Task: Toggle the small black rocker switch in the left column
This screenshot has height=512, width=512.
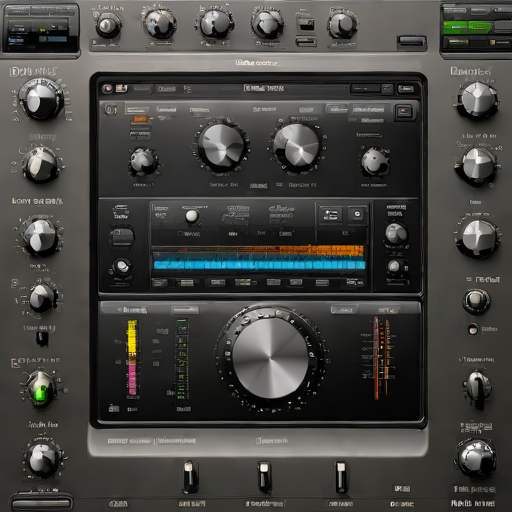Action: pos(42,339)
